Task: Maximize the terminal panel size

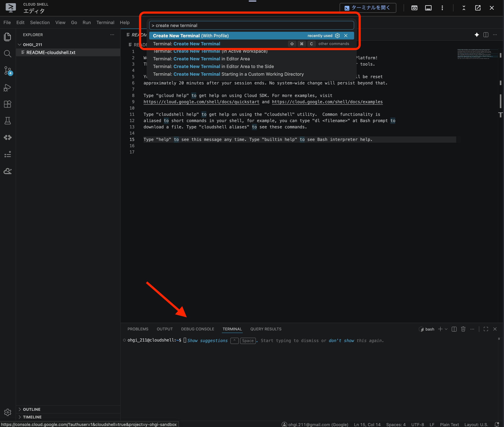Action: coord(486,329)
